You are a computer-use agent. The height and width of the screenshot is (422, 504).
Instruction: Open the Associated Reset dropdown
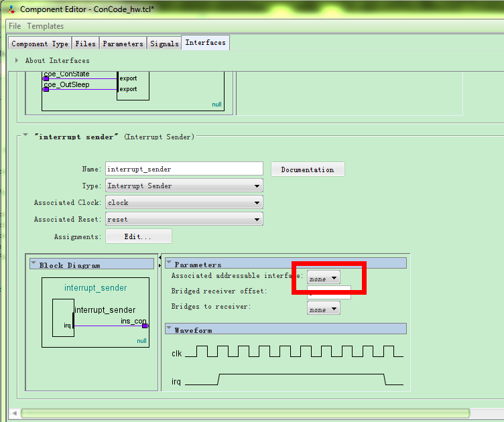coord(184,219)
